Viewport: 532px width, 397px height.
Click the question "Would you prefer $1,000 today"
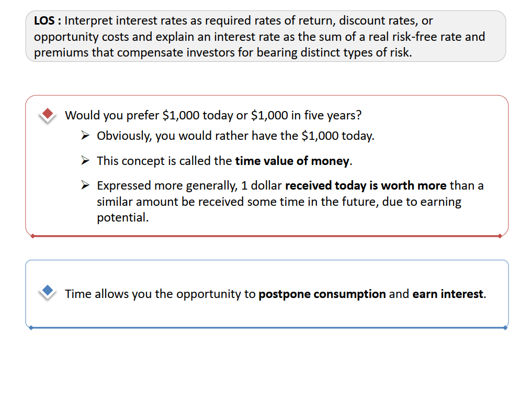[213, 115]
